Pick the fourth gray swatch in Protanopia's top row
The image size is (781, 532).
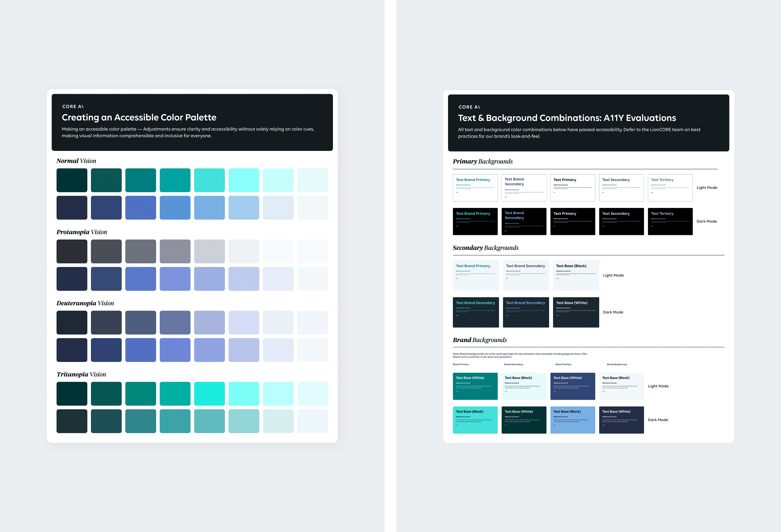[175, 251]
